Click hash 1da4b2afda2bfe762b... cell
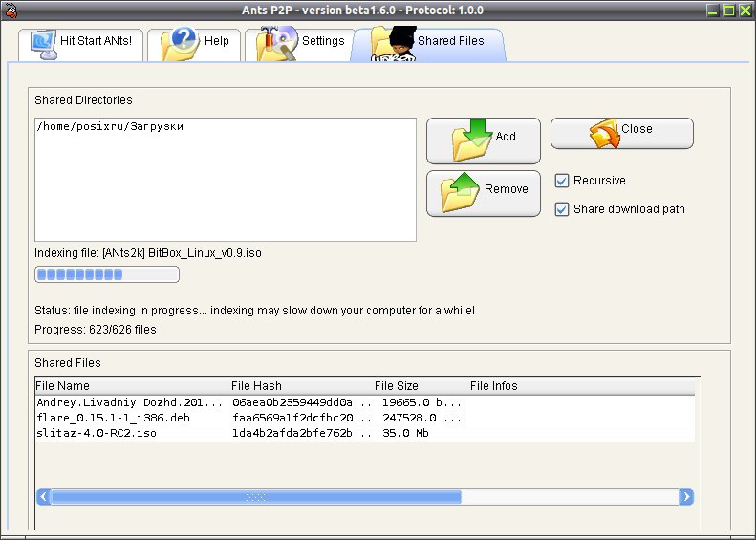Image resolution: width=756 pixels, height=540 pixels. pos(302,434)
